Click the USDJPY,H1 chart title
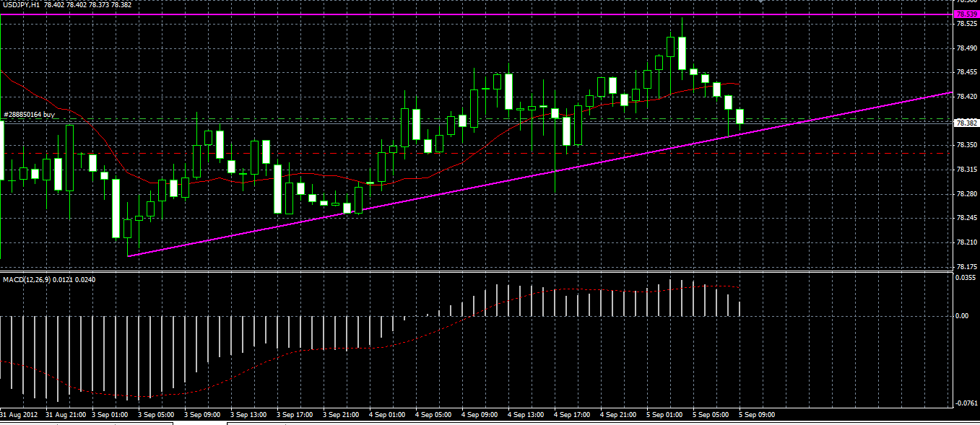 21,5
